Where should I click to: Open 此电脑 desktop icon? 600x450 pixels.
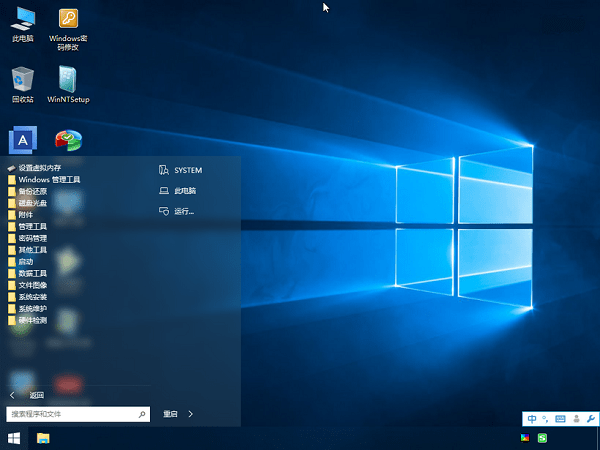point(23,24)
